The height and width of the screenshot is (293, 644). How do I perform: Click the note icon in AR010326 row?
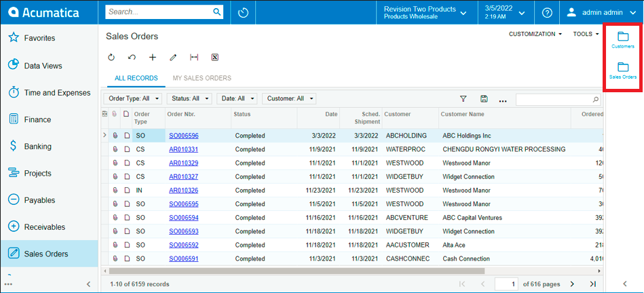click(127, 191)
